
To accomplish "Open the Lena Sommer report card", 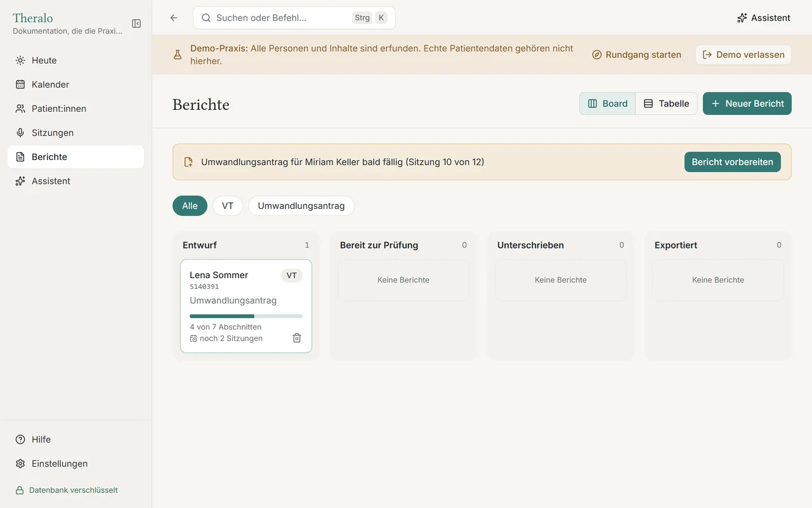I will pos(246,306).
